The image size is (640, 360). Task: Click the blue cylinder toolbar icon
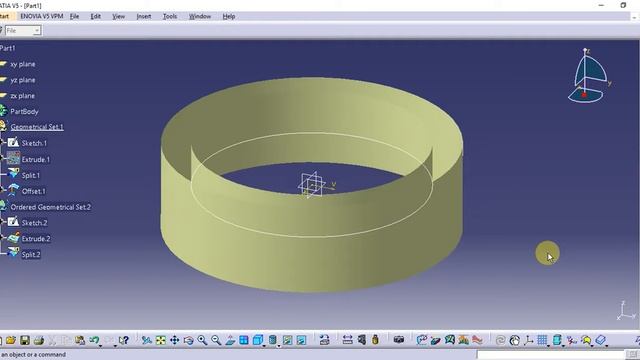557,340
